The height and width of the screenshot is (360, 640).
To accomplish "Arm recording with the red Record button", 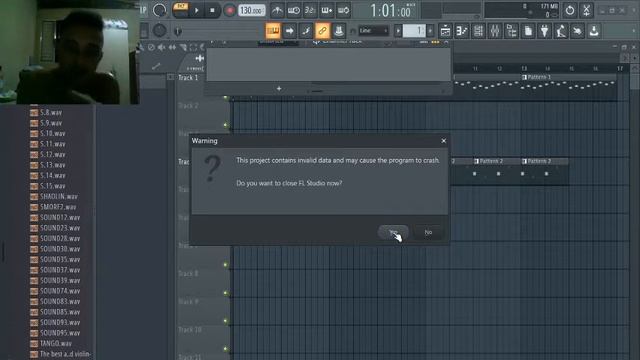I will tap(229, 10).
